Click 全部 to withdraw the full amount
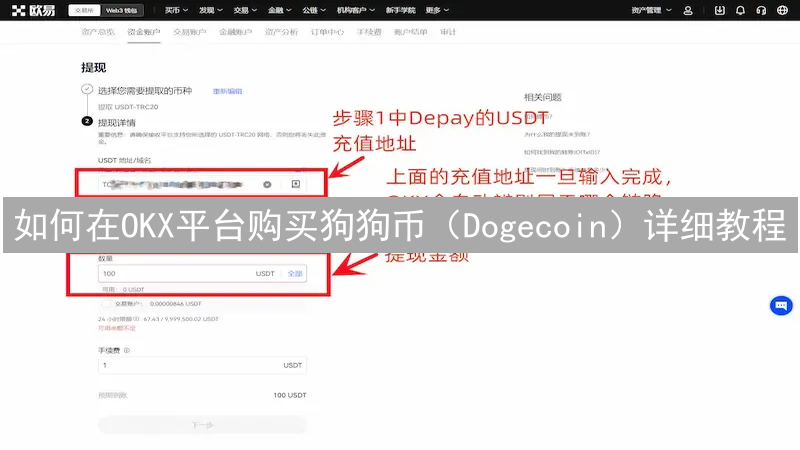The height and width of the screenshot is (450, 800). [295, 273]
